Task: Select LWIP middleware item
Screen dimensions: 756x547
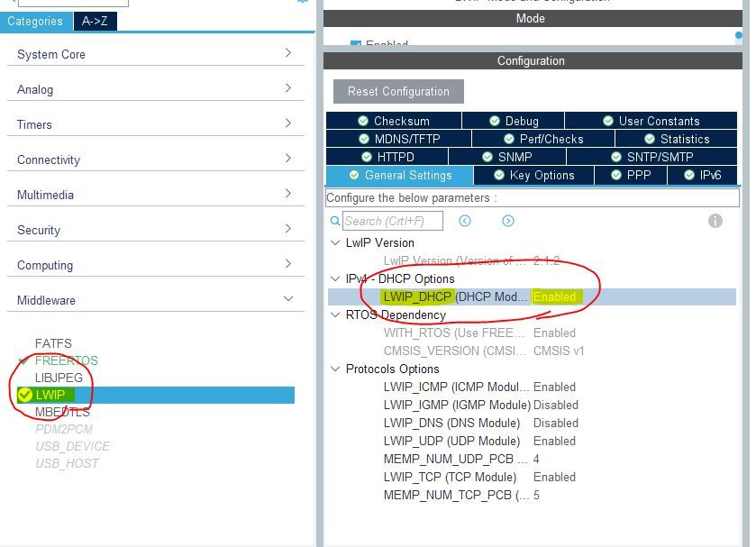Action: tap(155, 395)
